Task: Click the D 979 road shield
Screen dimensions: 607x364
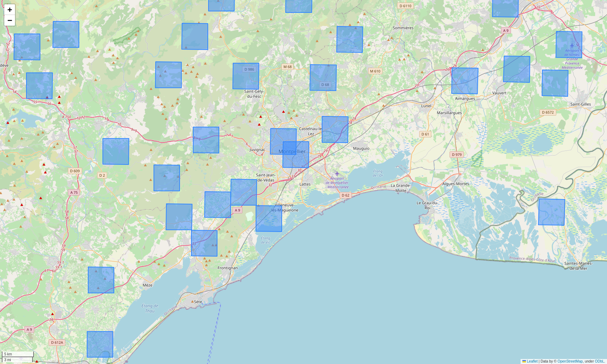Action: [456, 155]
